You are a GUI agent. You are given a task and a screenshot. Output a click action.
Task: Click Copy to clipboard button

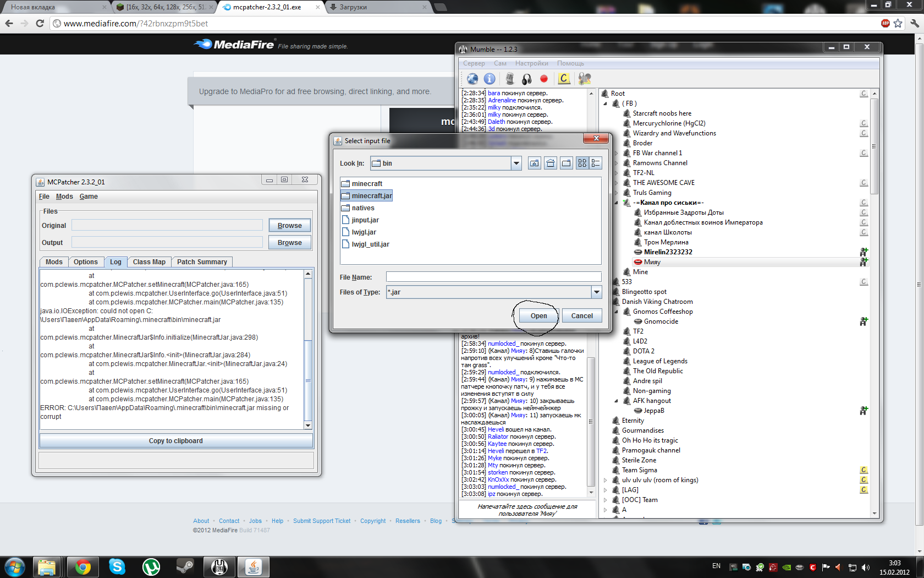pyautogui.click(x=176, y=441)
